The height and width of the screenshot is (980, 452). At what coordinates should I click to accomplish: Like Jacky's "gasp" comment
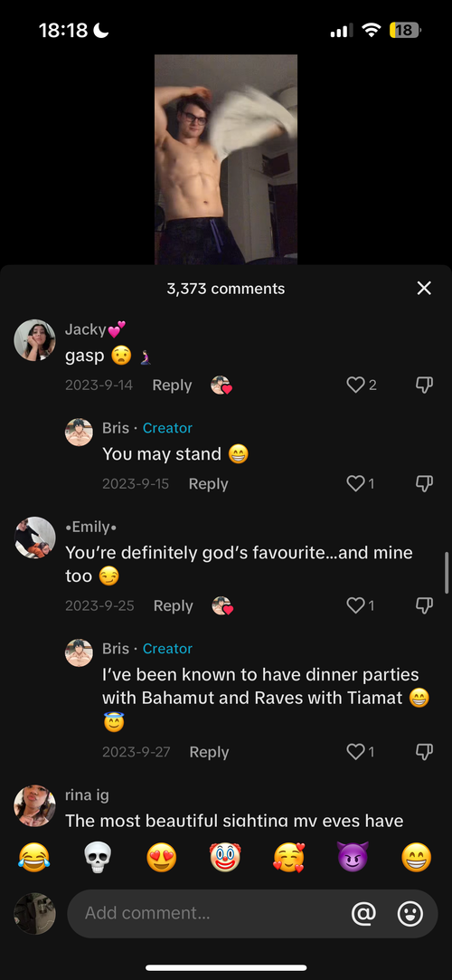(355, 385)
